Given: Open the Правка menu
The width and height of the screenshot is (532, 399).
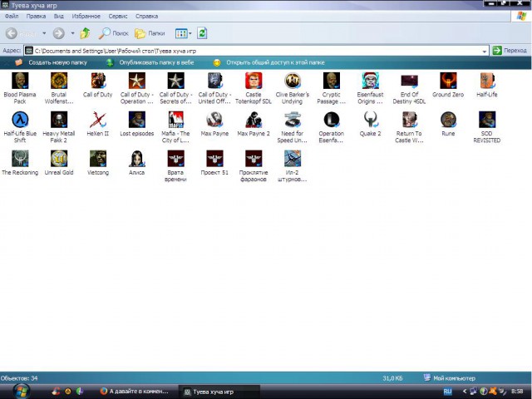Looking at the screenshot, I should [36, 17].
